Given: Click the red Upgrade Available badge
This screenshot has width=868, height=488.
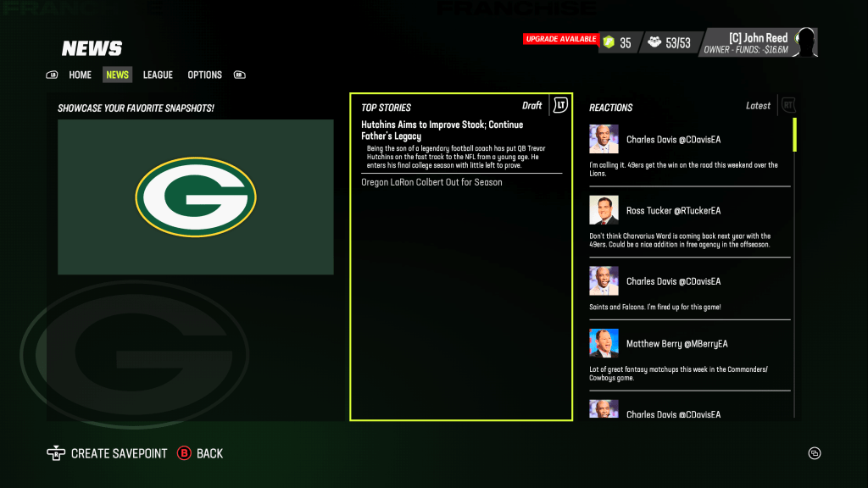Looking at the screenshot, I should pos(560,39).
